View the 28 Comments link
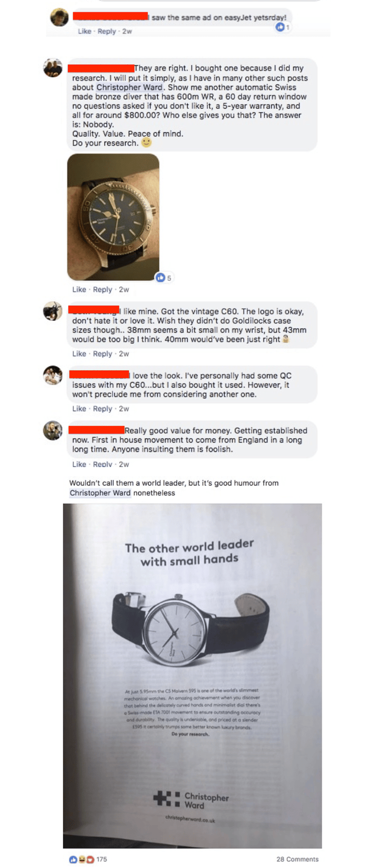Screen dimensions: 366x868 [x=297, y=859]
